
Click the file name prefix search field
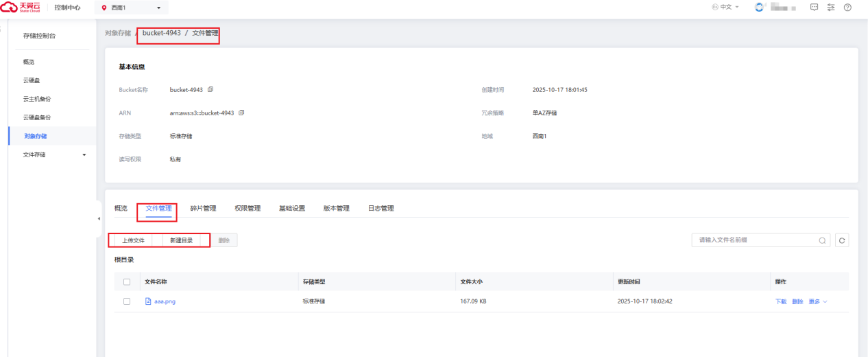point(754,240)
